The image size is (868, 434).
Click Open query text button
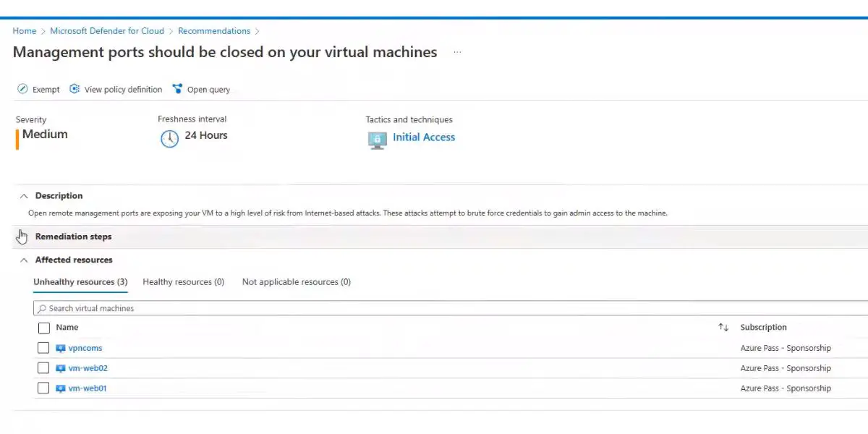coord(208,90)
